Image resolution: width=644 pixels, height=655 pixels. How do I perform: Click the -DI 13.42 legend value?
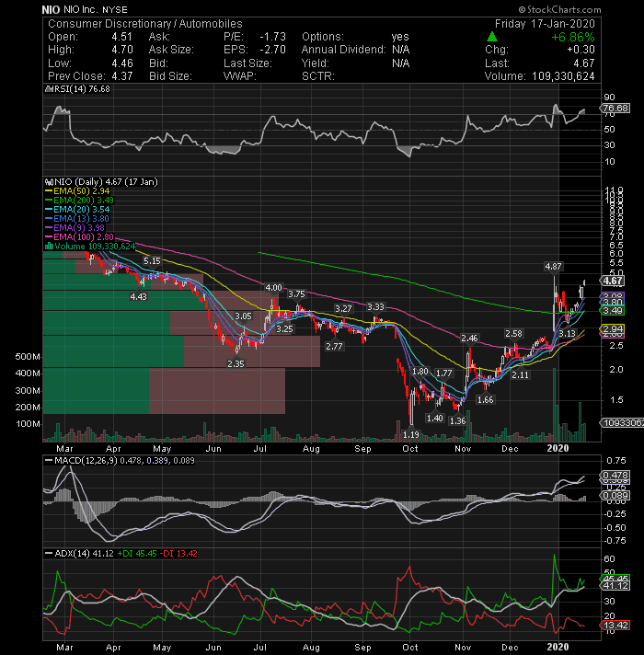pyautogui.click(x=179, y=554)
